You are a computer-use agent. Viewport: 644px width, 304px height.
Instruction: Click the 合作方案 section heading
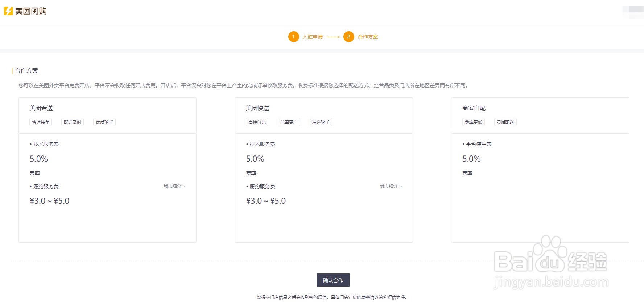point(26,70)
